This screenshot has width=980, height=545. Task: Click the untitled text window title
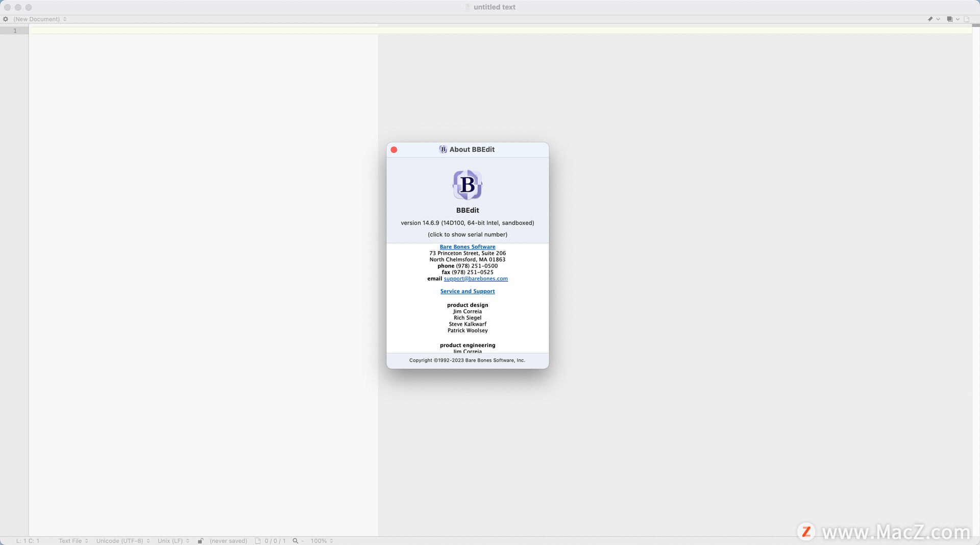click(495, 7)
